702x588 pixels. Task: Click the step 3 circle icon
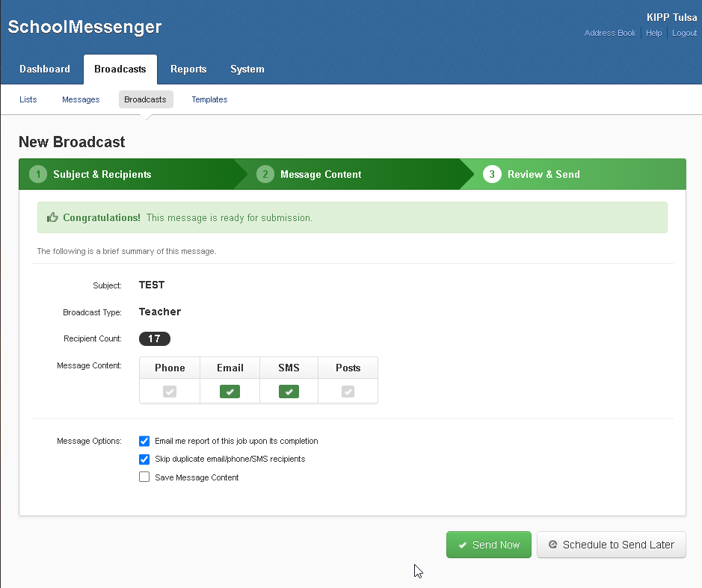(492, 174)
